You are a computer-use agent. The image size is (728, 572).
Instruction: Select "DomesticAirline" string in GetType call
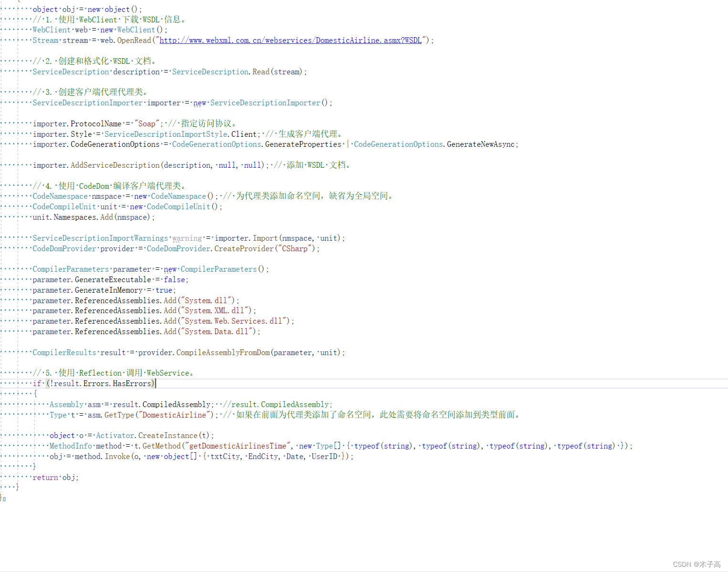point(175,415)
